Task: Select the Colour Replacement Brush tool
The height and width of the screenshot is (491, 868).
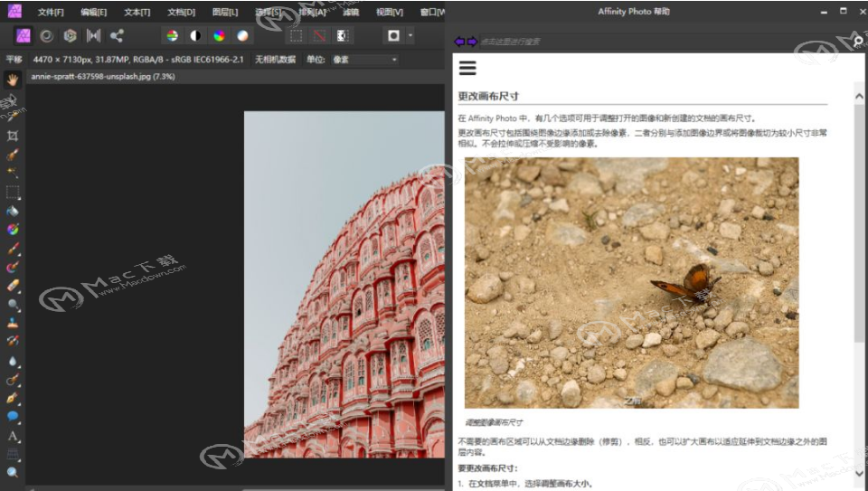Action: pos(12,268)
